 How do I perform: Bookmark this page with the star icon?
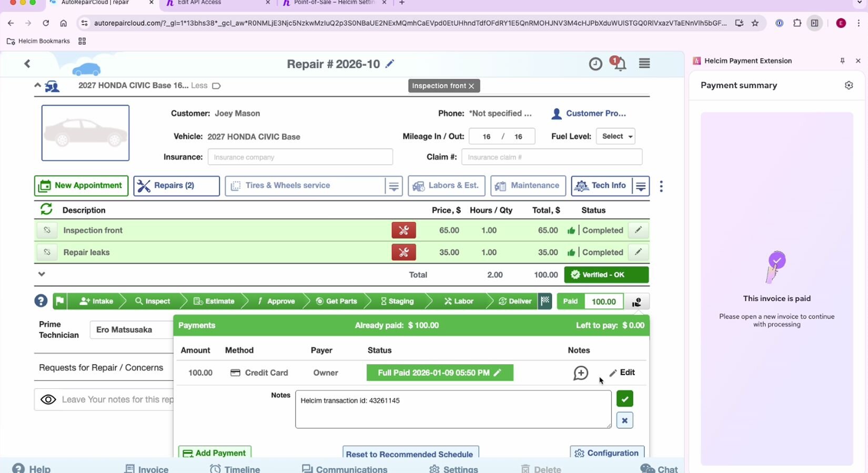[x=755, y=23]
